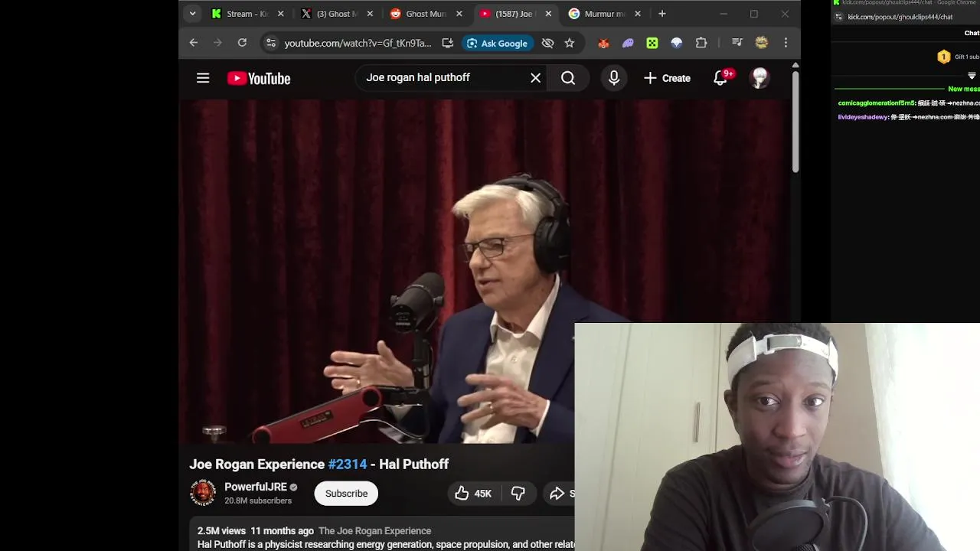
Task: Close the Reddit Ghost Mur tab
Action: coord(459,14)
